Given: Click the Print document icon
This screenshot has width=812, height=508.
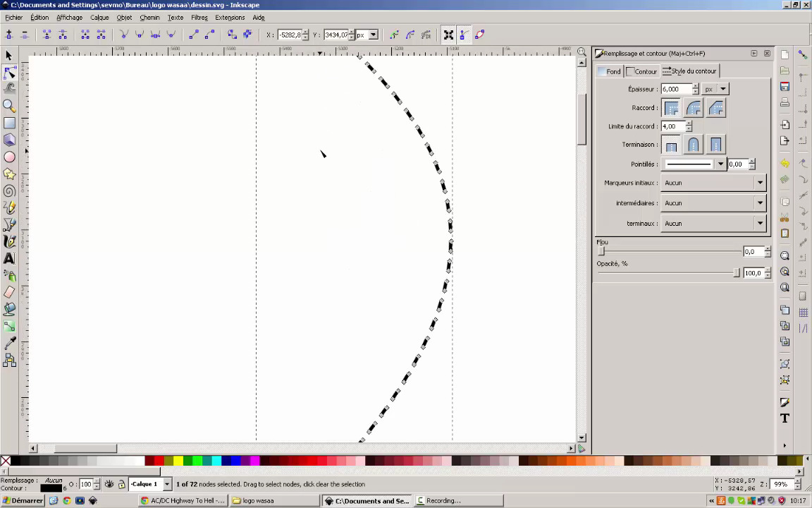Looking at the screenshot, I should coord(785,102).
